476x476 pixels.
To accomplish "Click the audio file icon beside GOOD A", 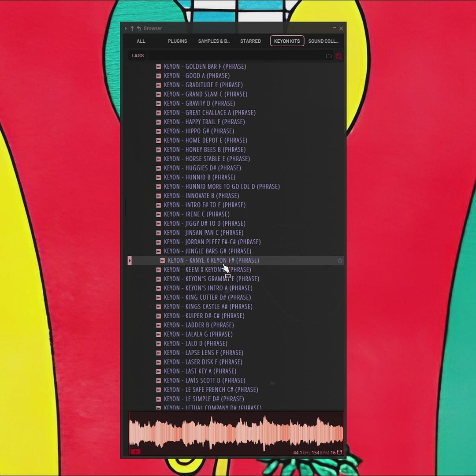I will [158, 76].
